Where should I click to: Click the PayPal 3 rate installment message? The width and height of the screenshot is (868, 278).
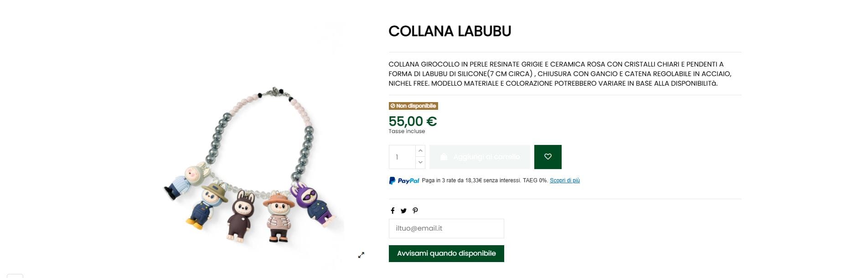(485, 180)
